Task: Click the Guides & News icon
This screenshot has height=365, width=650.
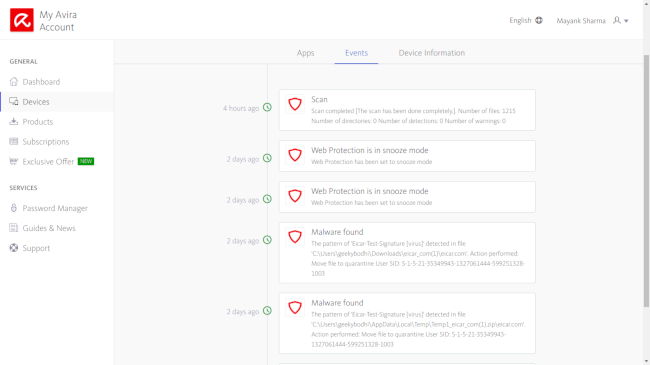Action: tap(14, 228)
